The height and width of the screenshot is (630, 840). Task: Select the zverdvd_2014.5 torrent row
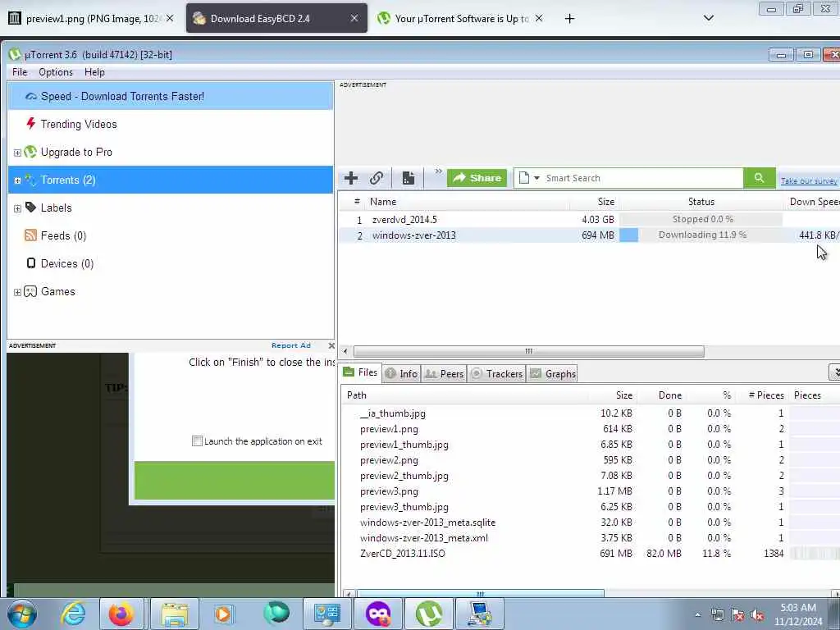(589, 220)
